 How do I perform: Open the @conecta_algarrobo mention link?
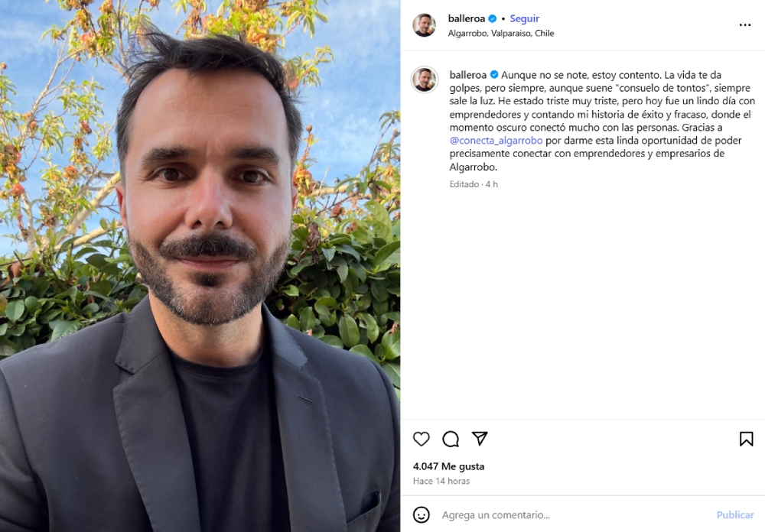point(496,141)
